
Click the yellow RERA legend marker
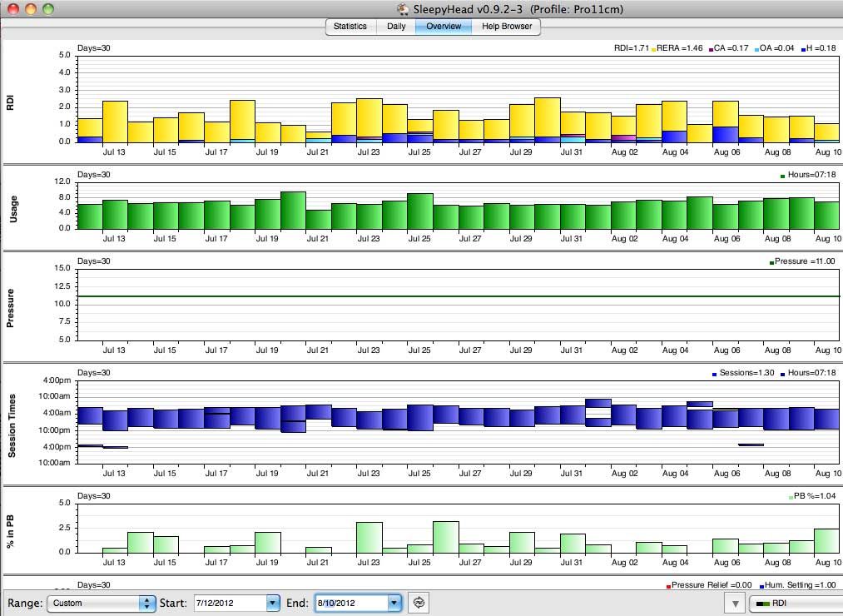[655, 50]
